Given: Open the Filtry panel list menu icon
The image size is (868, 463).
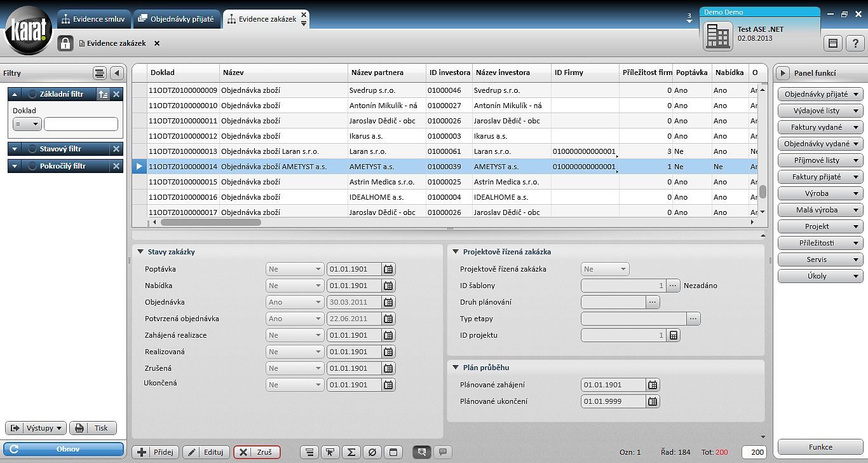Looking at the screenshot, I should point(99,73).
